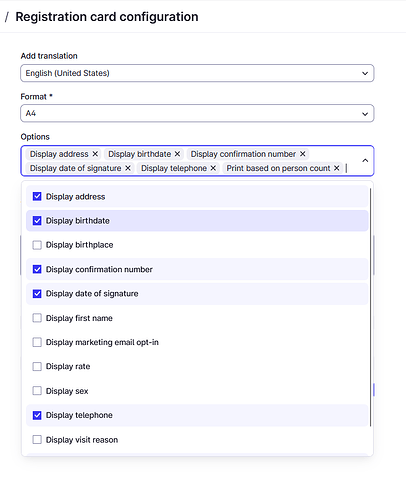Open the Format dropdown showing A4
406x500 pixels.
(x=197, y=114)
